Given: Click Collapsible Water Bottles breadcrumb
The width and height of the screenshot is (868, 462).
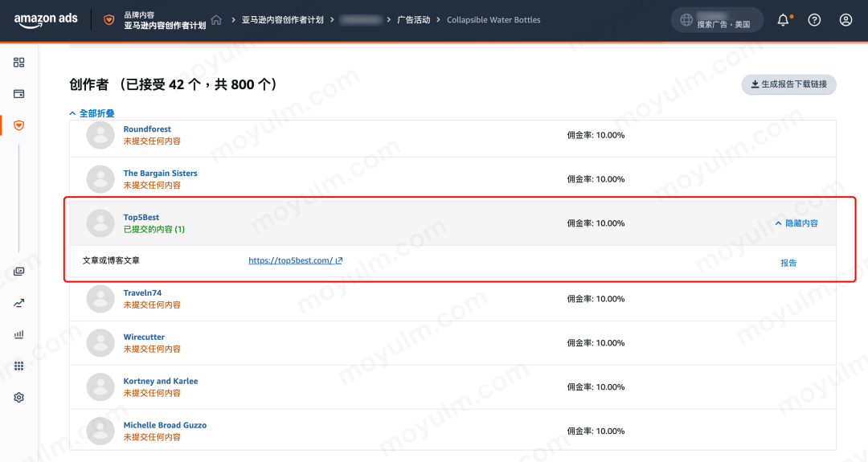Looking at the screenshot, I should [493, 20].
